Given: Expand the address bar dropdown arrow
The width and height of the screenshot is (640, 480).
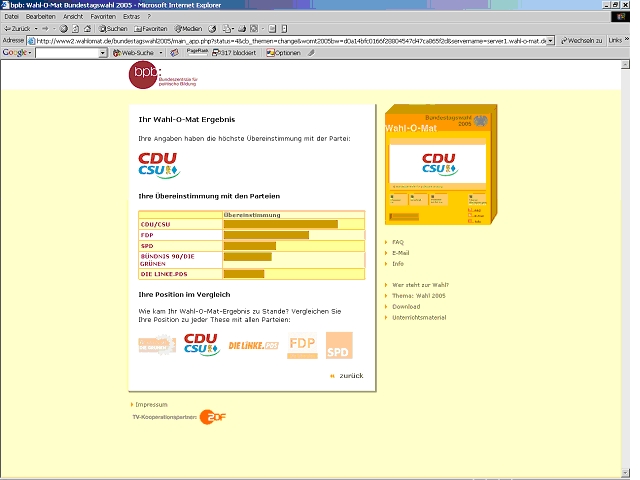Looking at the screenshot, I should click(551, 41).
